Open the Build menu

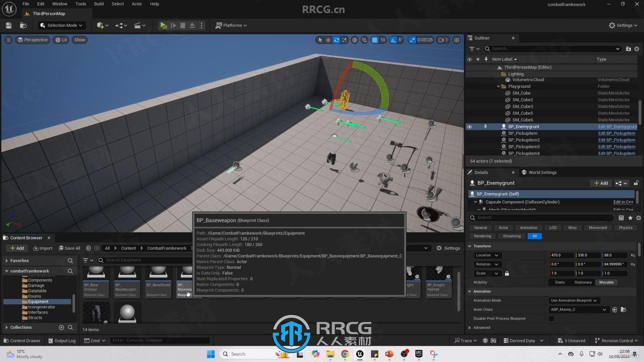99,4
